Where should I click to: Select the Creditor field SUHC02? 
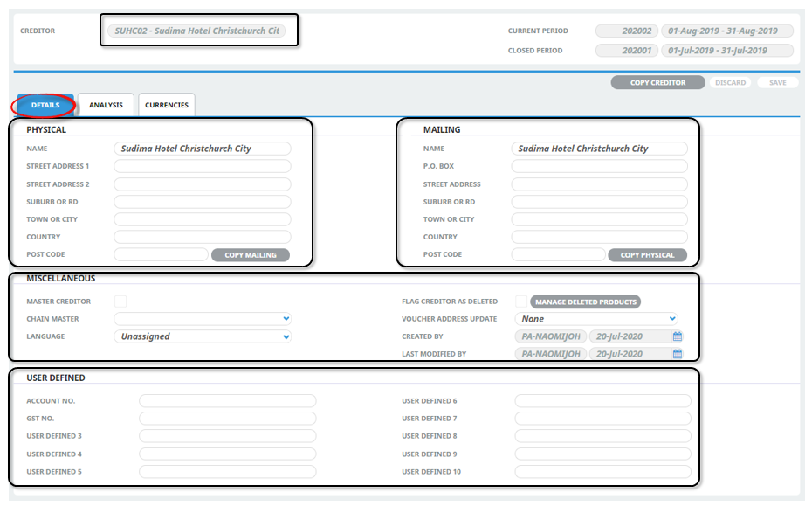tap(196, 31)
